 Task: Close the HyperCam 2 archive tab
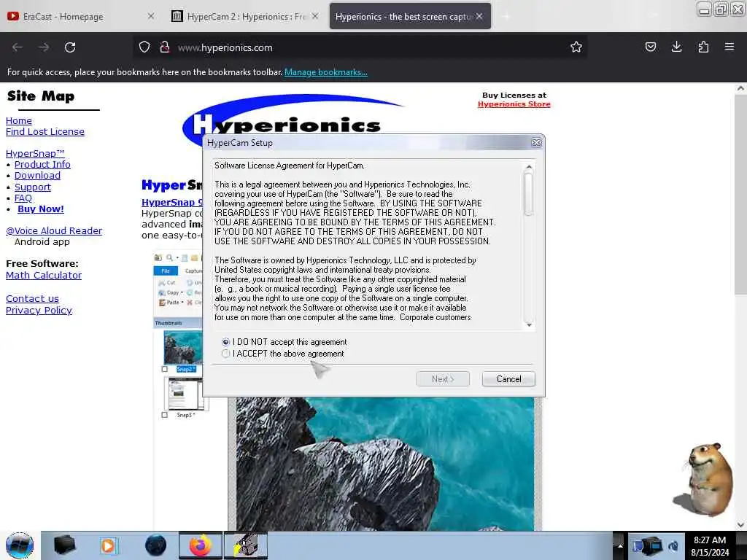tap(315, 16)
